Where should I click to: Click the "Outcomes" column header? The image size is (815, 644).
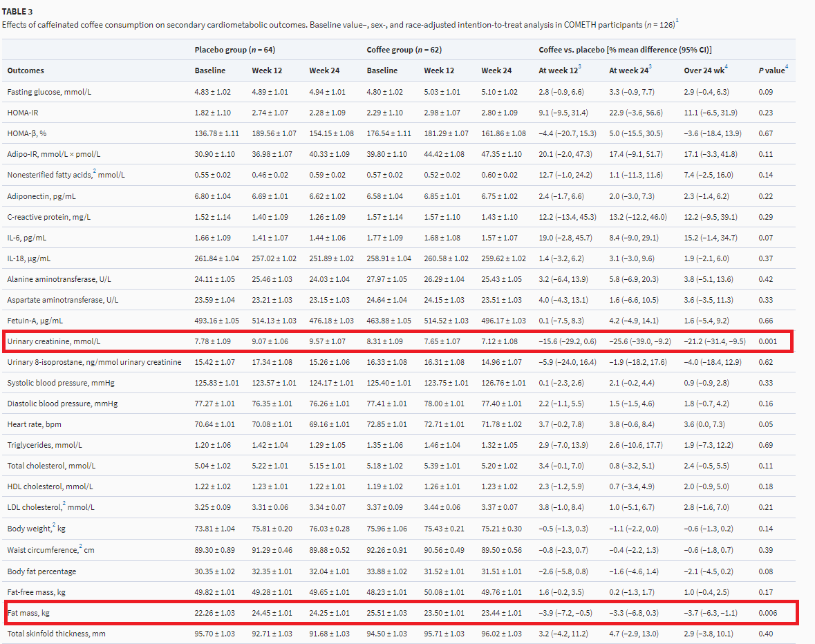(x=26, y=70)
